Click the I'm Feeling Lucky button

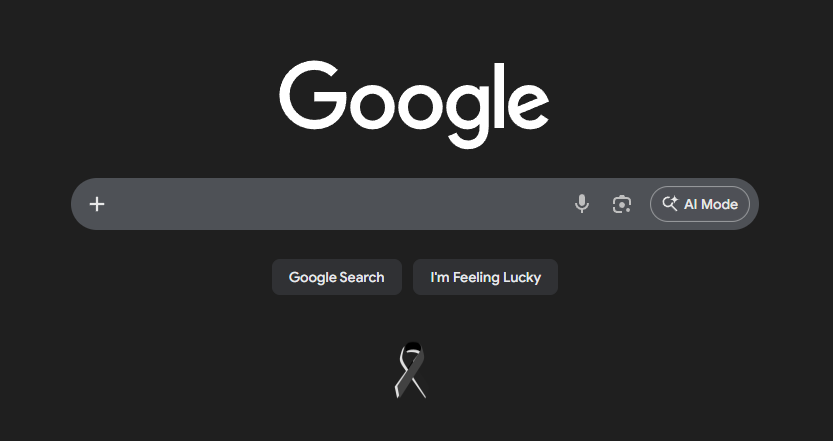click(486, 277)
